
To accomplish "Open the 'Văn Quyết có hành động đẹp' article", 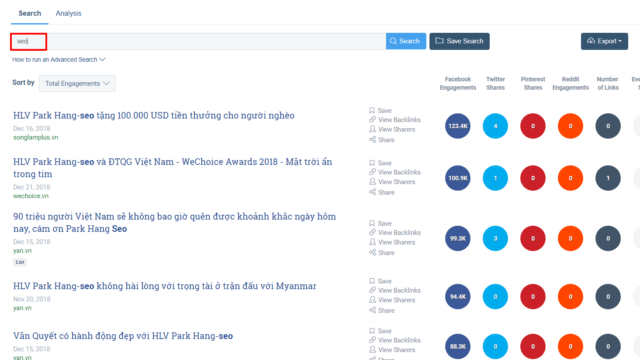I will click(123, 336).
